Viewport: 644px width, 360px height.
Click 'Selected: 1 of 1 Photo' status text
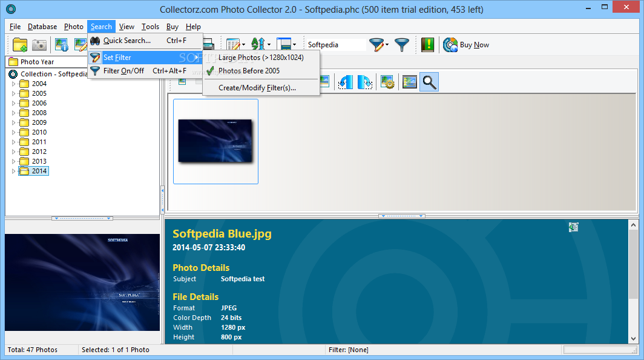tap(116, 350)
